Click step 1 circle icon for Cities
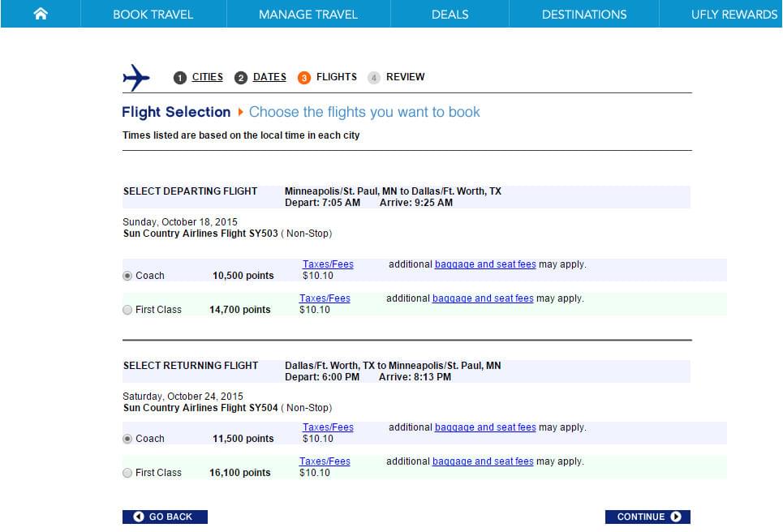The width and height of the screenshot is (783, 532). 180,77
